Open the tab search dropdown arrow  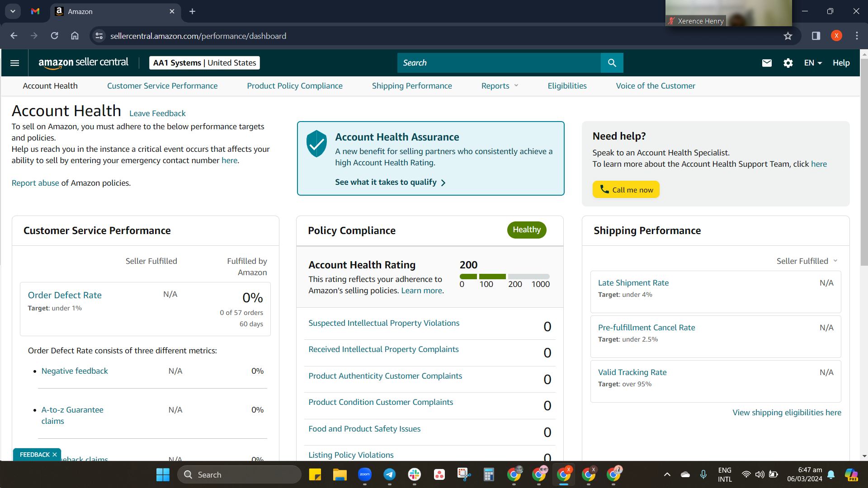(x=13, y=11)
